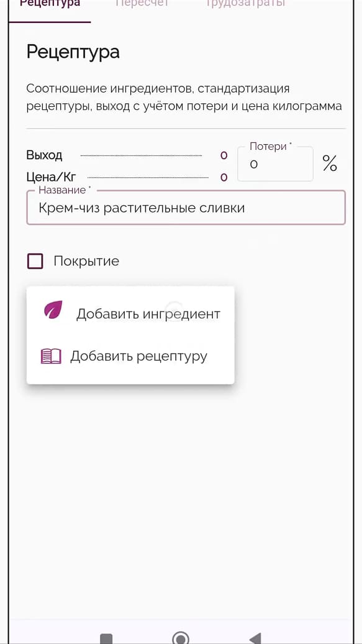Viewport: 362px width, 644px height.
Task: Enable the 'Покрытие' checkbox
Action: (x=35, y=260)
